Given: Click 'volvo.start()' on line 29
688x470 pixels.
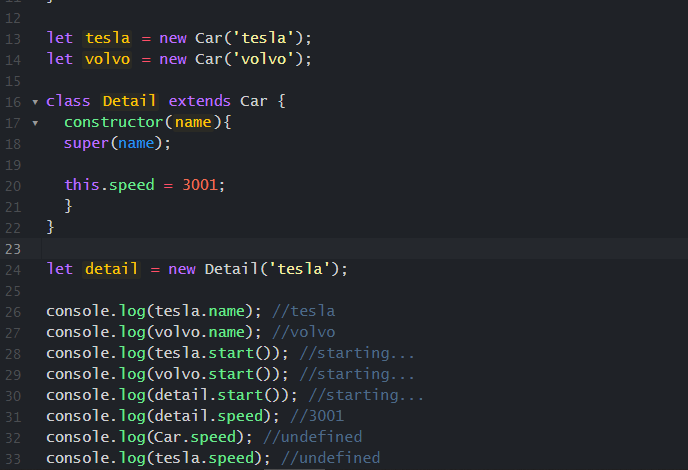Looking at the screenshot, I should click(x=213, y=374).
